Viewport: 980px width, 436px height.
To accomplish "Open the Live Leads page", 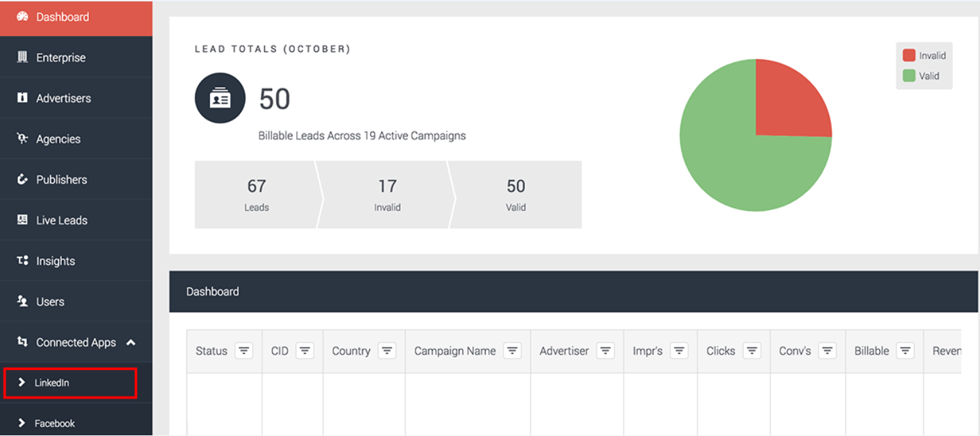I will pyautogui.click(x=76, y=220).
